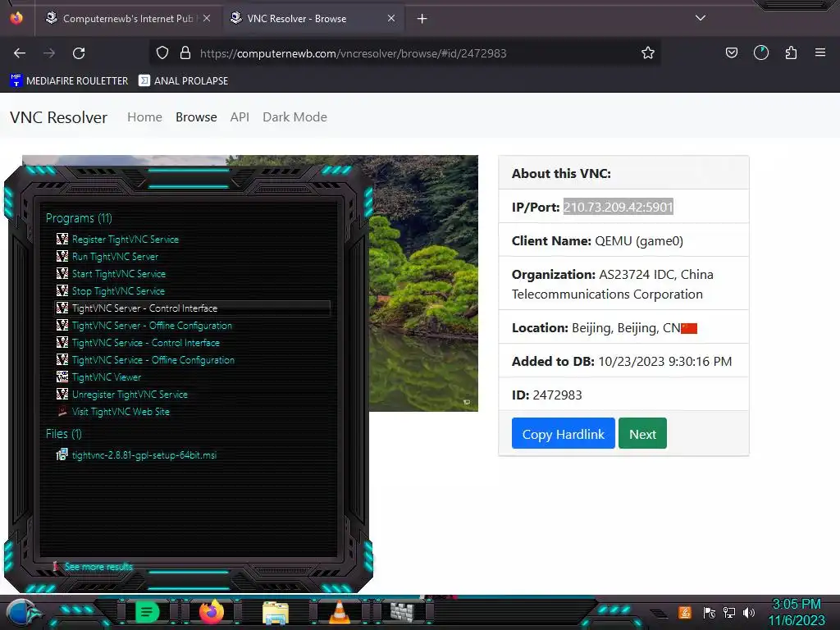Open the Browse nav link
Screen dimensions: 840x630
(x=196, y=117)
